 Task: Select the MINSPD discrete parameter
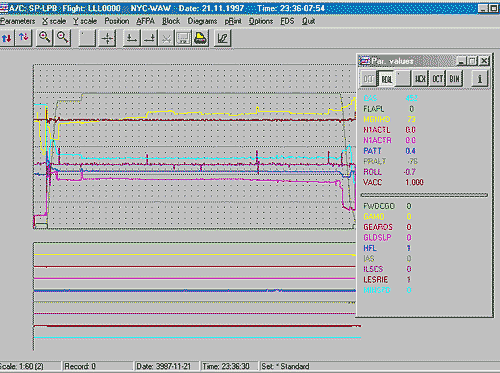click(377, 290)
